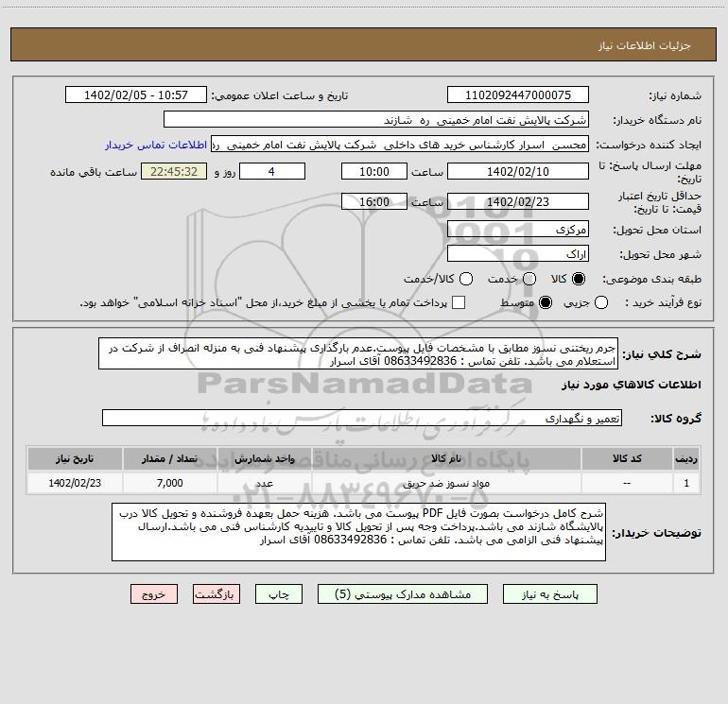Viewport: 728px width, 704px height.
Task: Click remaining time field 22:45:32
Action: pos(174,171)
